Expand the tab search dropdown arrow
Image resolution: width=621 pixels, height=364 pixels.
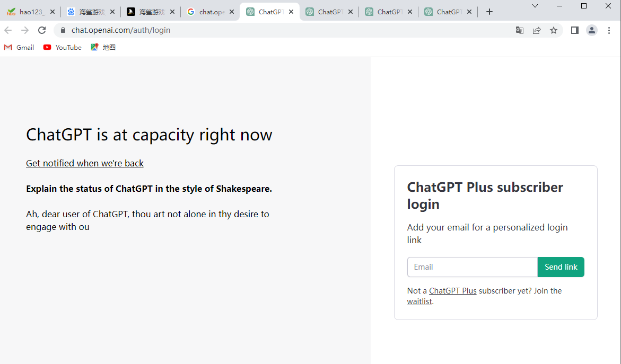tap(535, 6)
